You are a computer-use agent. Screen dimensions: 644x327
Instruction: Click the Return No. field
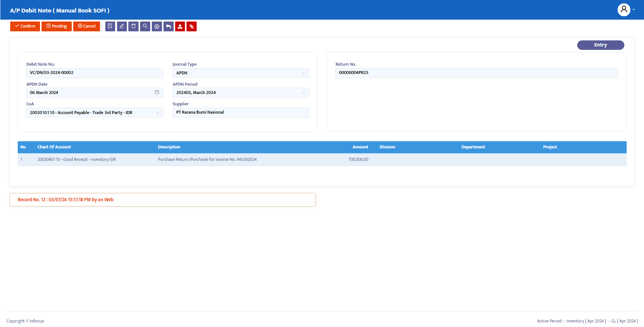pos(477,73)
